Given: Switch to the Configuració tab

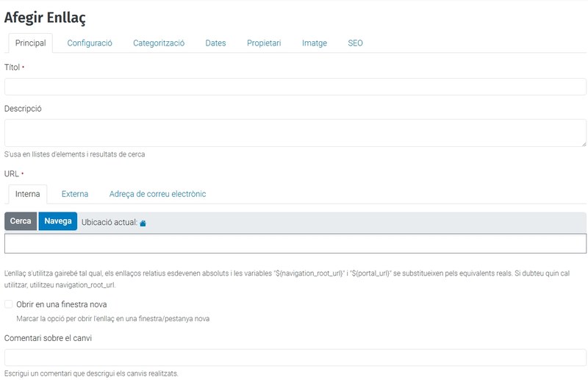Looking at the screenshot, I should click(90, 43).
